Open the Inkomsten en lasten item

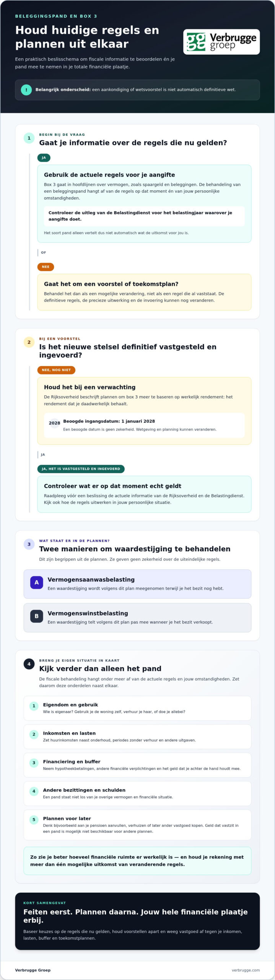[137, 737]
